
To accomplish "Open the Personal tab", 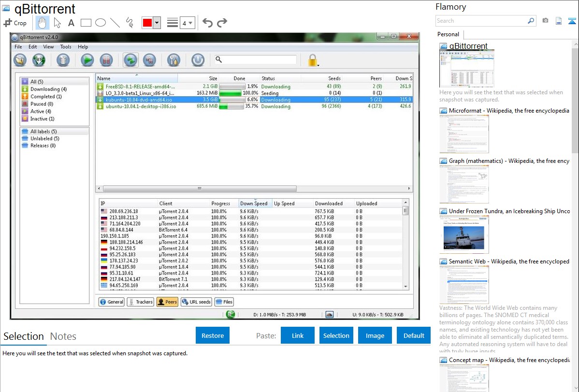I will click(448, 34).
